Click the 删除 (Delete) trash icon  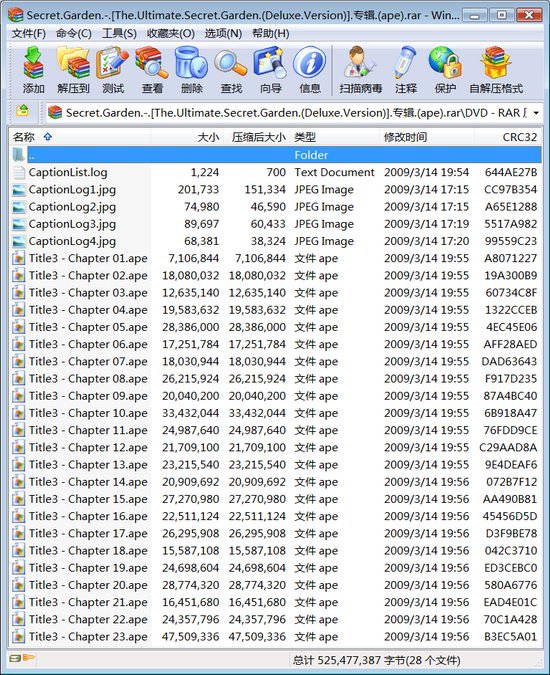(192, 70)
